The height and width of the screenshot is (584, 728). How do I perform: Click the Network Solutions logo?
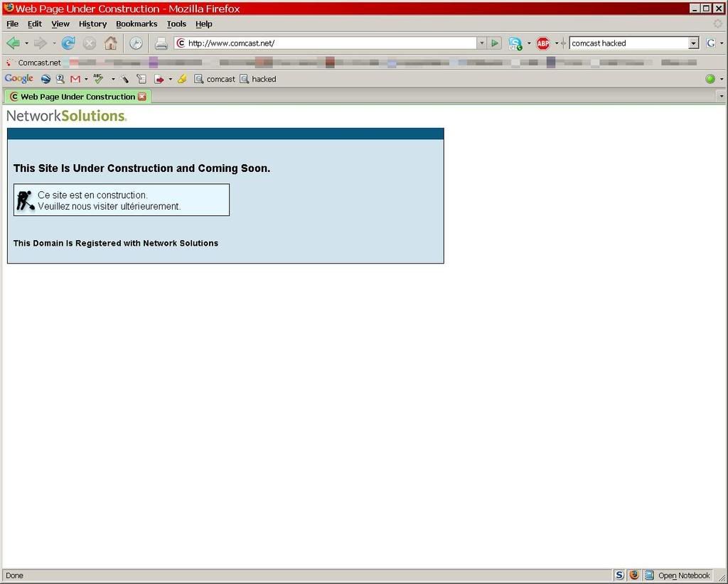click(x=66, y=116)
